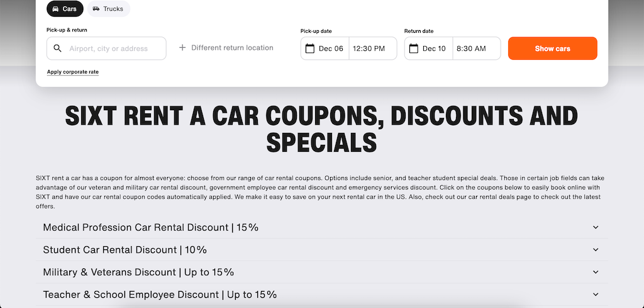Click the plus icon for different return
Viewport: 644px width, 308px height.
click(x=182, y=48)
